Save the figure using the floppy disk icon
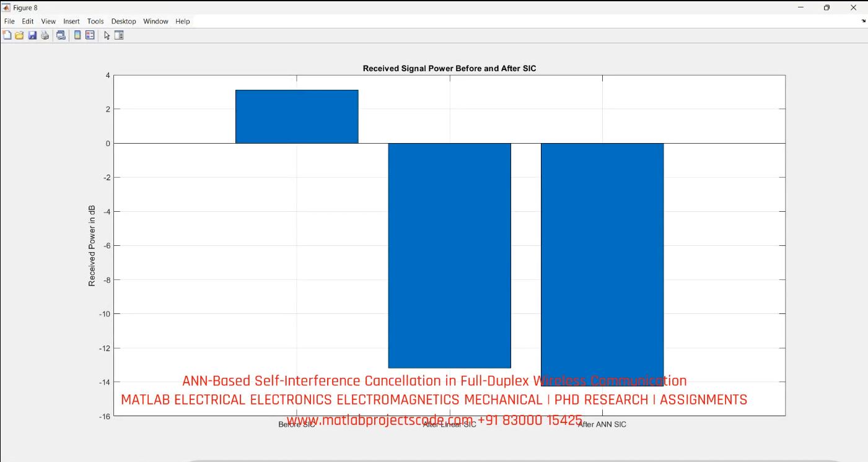 click(32, 35)
